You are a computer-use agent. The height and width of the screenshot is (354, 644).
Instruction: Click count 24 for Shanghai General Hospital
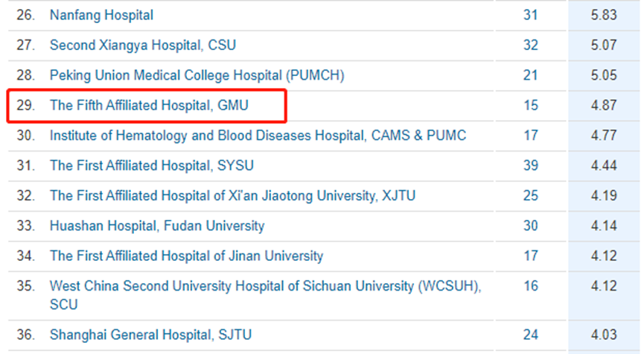[x=530, y=335]
